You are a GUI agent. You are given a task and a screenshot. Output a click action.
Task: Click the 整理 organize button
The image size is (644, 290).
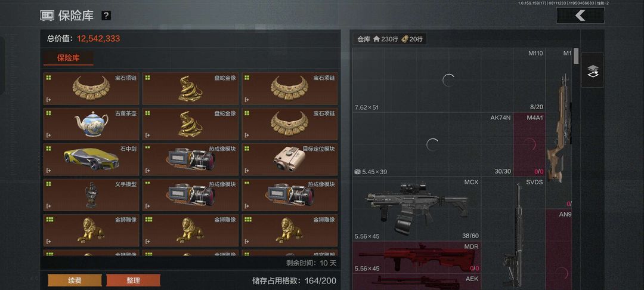133,280
